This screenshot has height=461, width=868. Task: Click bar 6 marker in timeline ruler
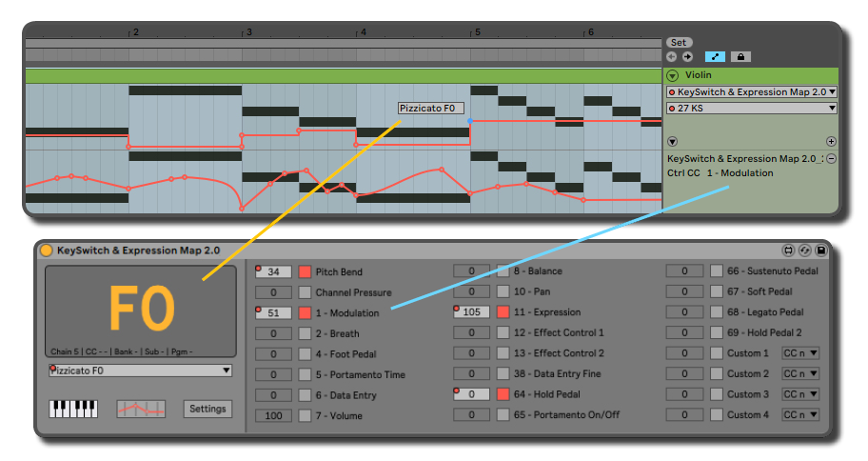(x=589, y=32)
